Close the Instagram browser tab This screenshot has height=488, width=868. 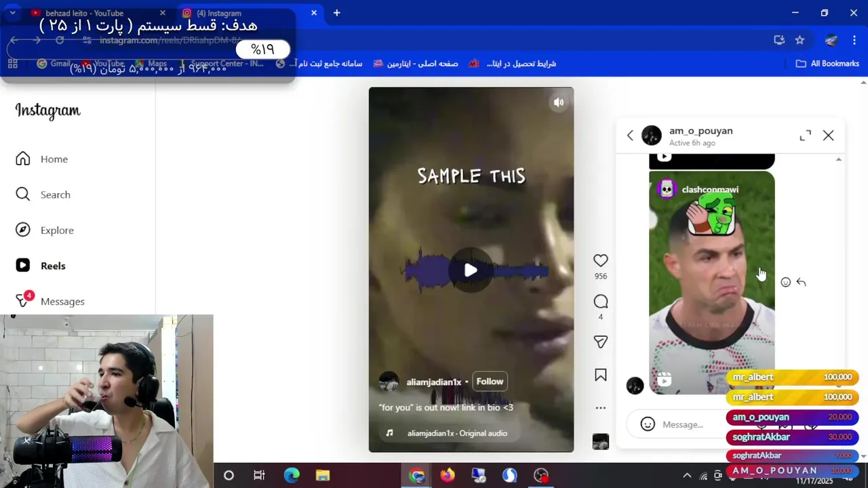tap(314, 13)
